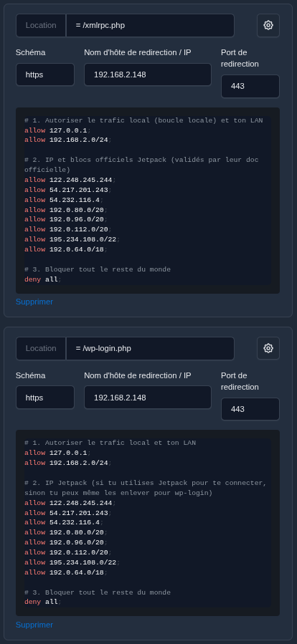Edit forward hostname in xmlrpc.php block
This screenshot has width=297, height=644.
pos(148,75)
